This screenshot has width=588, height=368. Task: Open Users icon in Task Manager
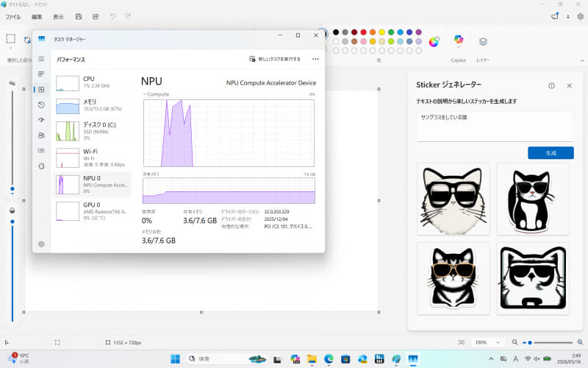pyautogui.click(x=41, y=135)
